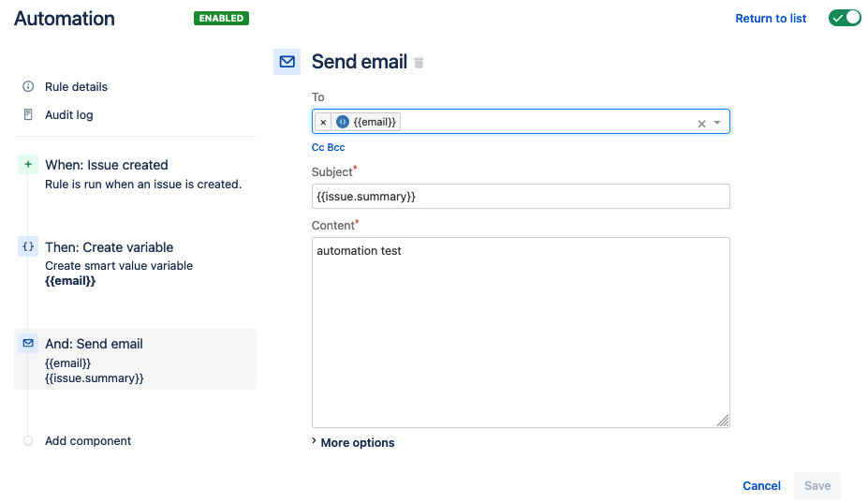Click the Send email envelope icon in header
This screenshot has width=868, height=503.
(x=287, y=62)
